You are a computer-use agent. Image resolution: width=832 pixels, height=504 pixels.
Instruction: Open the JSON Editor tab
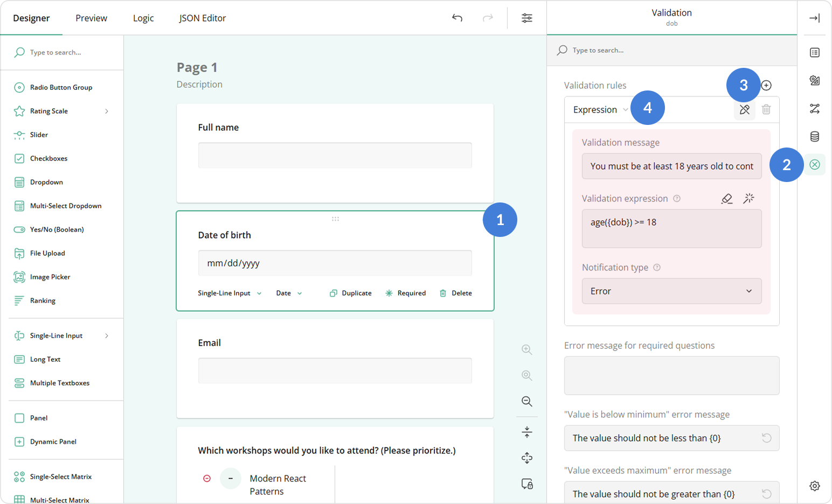[202, 18]
